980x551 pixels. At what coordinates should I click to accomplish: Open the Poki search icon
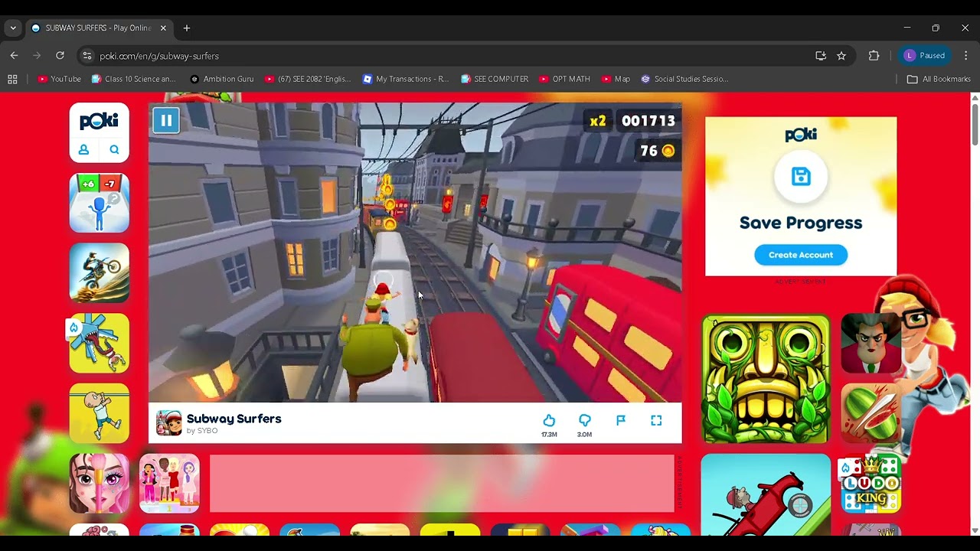[114, 150]
